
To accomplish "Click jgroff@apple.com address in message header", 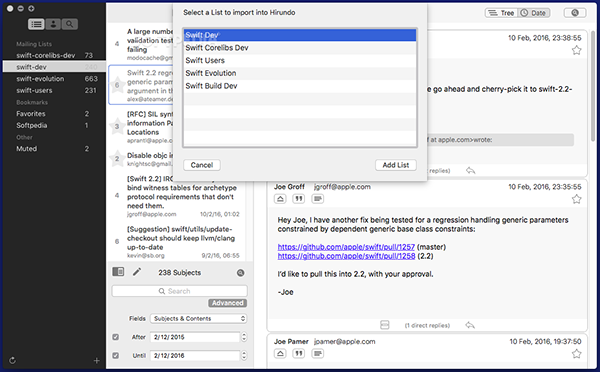I will tap(342, 187).
